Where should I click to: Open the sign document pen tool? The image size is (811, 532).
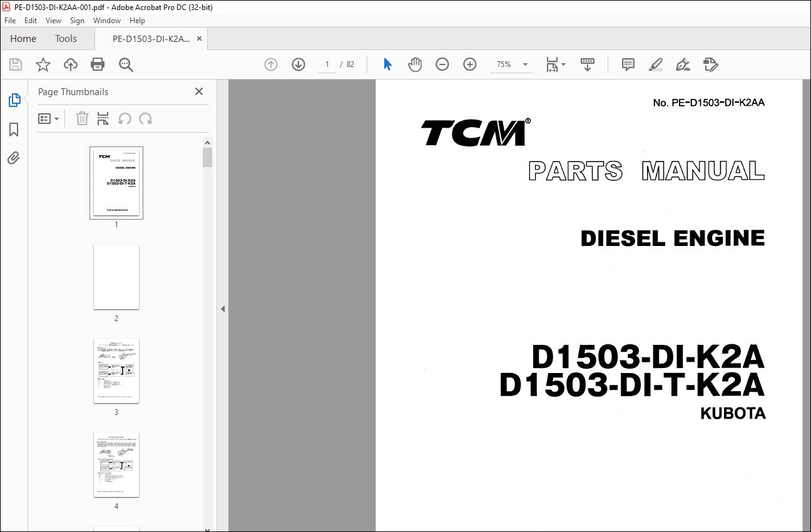click(x=683, y=64)
